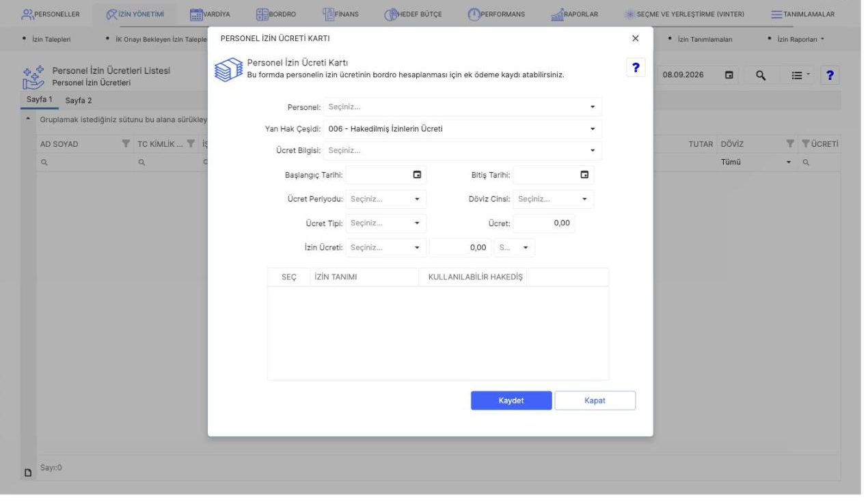
Task: Open the İzin Ücreti dropdown
Action: (x=417, y=248)
